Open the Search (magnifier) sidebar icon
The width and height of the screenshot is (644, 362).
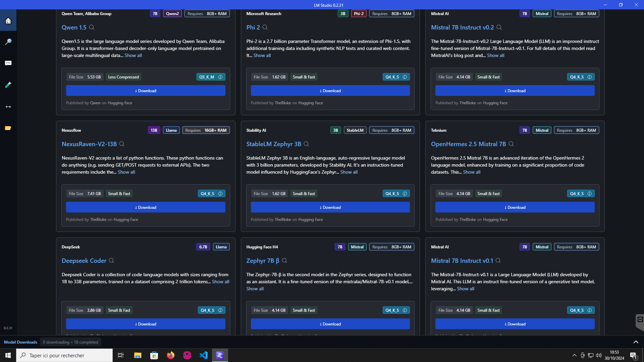pyautogui.click(x=8, y=42)
